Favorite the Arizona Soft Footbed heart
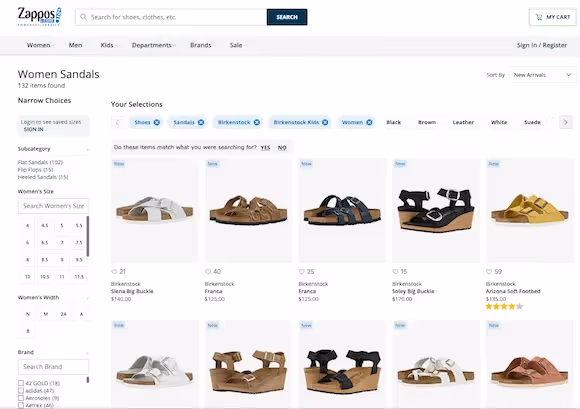This screenshot has height=409, width=580. pos(489,271)
